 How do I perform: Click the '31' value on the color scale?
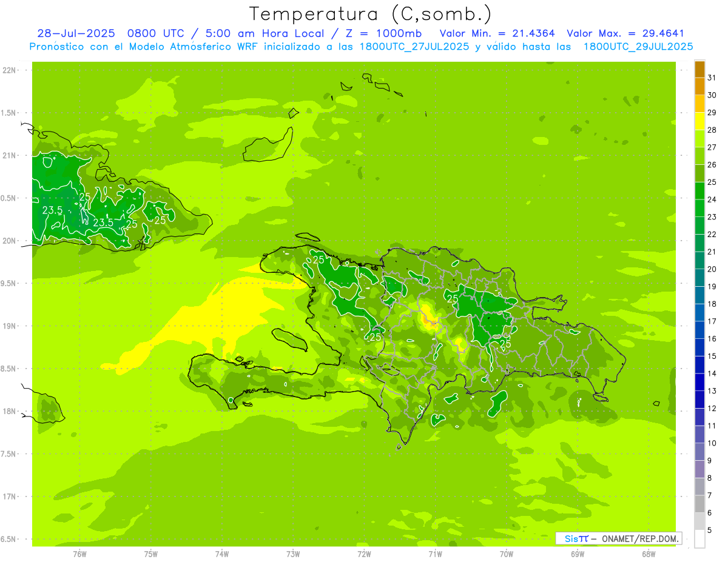tap(712, 78)
